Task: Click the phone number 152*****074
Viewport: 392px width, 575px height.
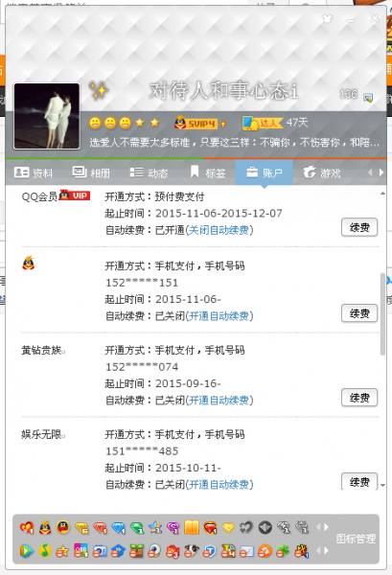Action: 142,367
